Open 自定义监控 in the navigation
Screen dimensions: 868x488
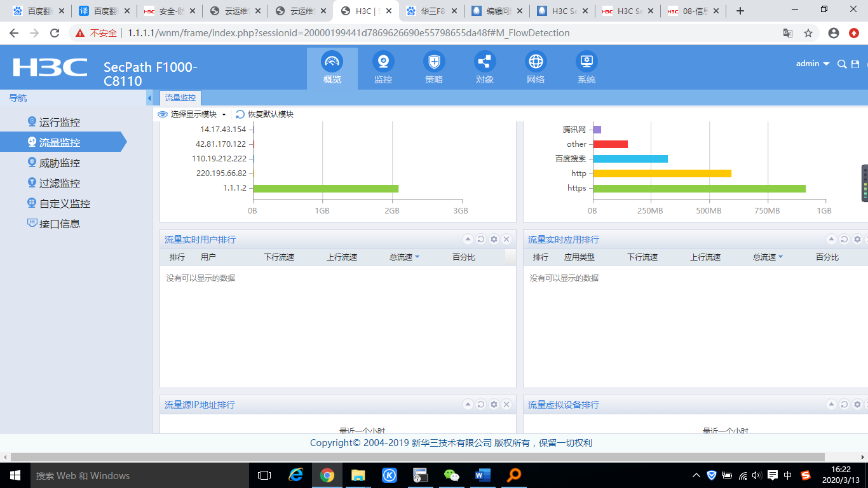coord(64,203)
